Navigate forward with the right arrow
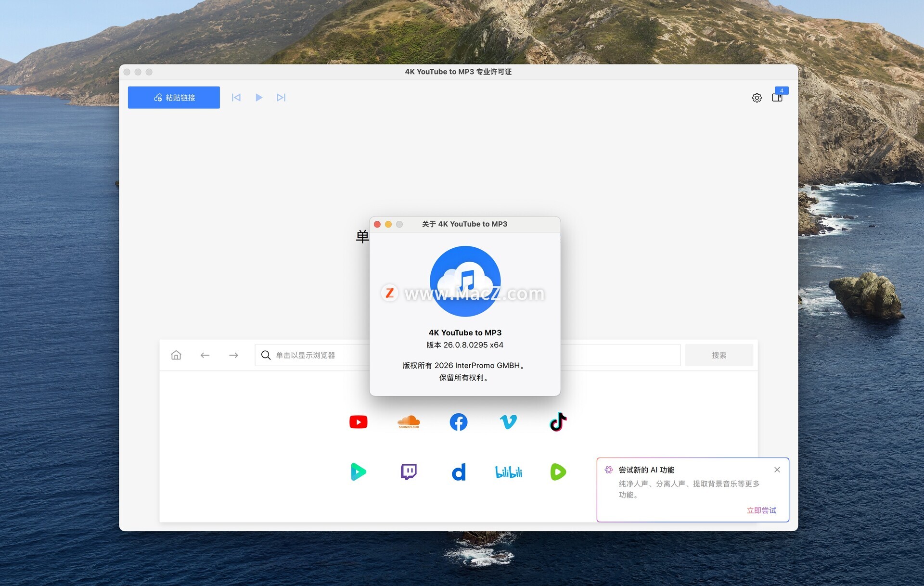 point(233,355)
